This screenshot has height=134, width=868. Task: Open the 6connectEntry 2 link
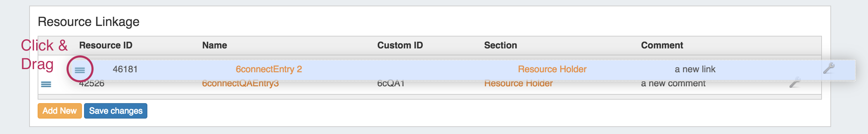tap(269, 69)
